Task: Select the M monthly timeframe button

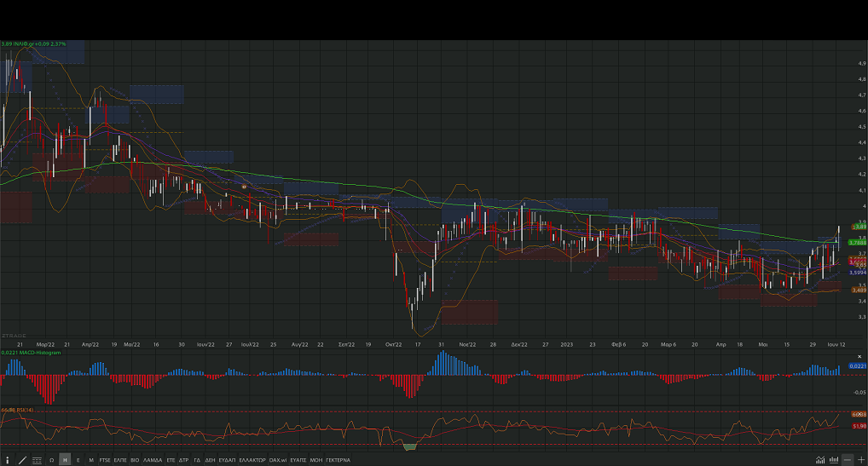Action: click(x=91, y=460)
